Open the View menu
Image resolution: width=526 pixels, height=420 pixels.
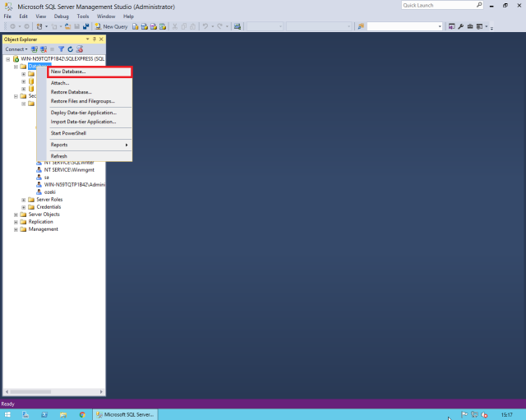click(41, 16)
